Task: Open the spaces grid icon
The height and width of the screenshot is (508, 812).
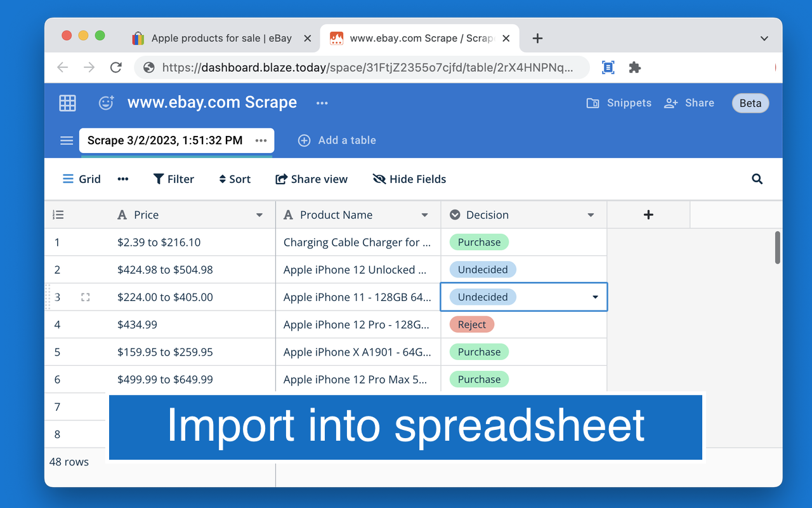Action: pyautogui.click(x=67, y=103)
